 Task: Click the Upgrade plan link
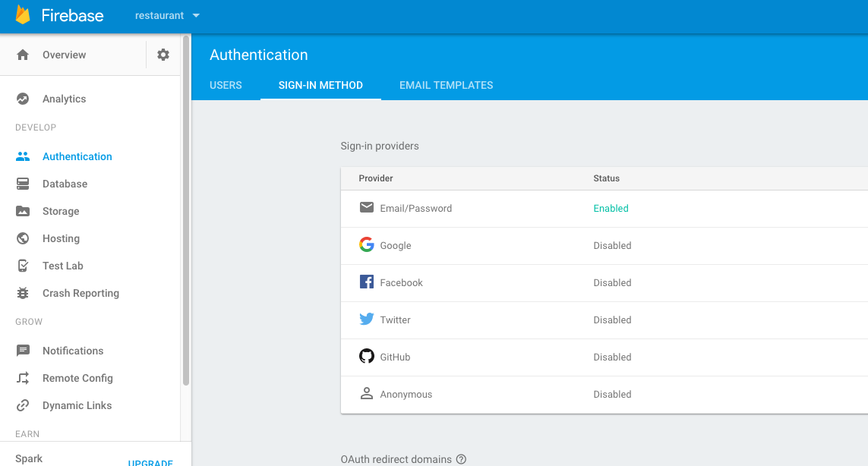tap(150, 462)
